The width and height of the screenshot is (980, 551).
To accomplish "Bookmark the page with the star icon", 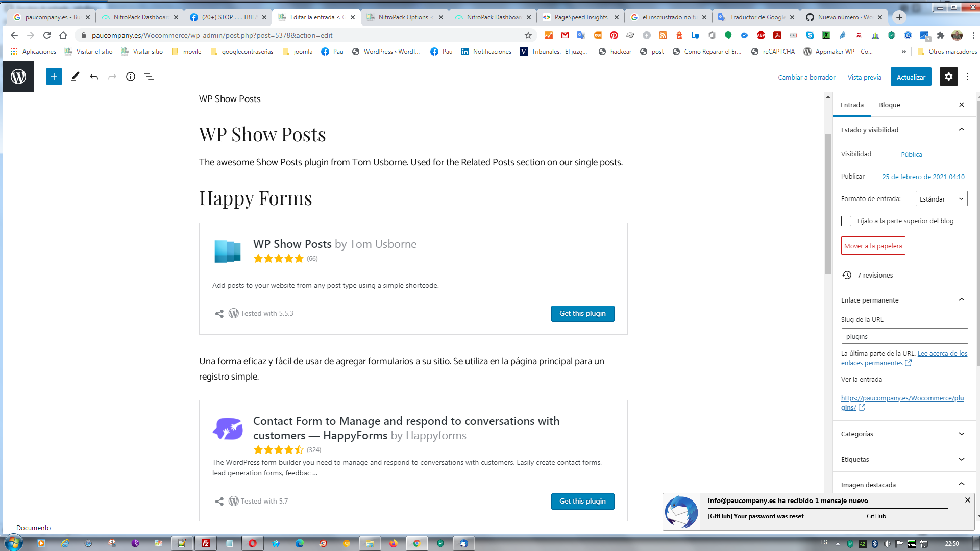I will [x=528, y=35].
